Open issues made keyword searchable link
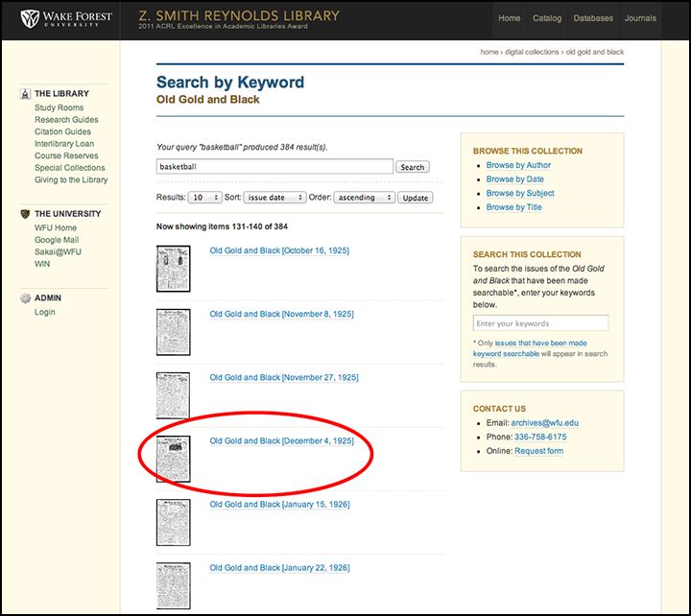 pyautogui.click(x=530, y=348)
